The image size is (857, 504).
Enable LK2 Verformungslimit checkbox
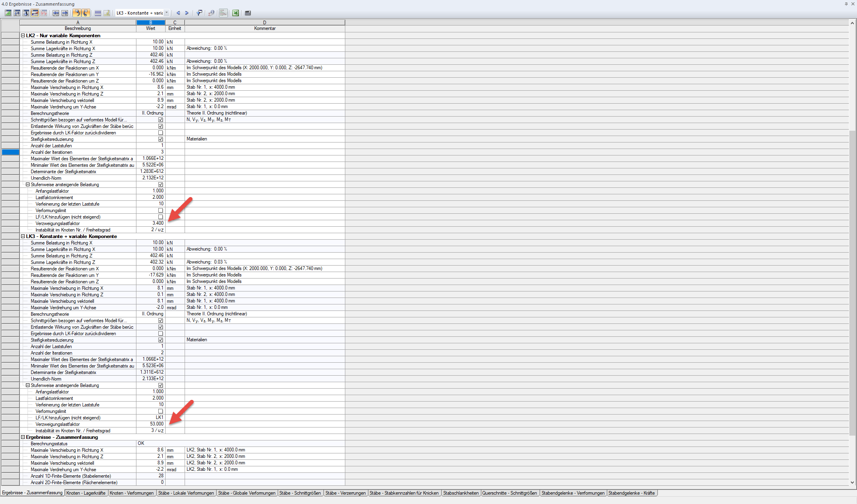pyautogui.click(x=160, y=211)
